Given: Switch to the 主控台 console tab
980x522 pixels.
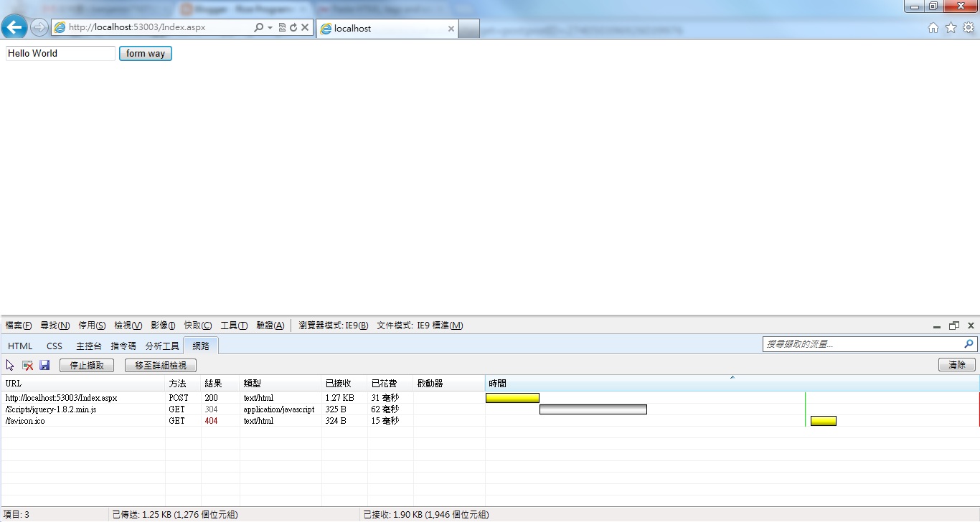Looking at the screenshot, I should (x=89, y=346).
